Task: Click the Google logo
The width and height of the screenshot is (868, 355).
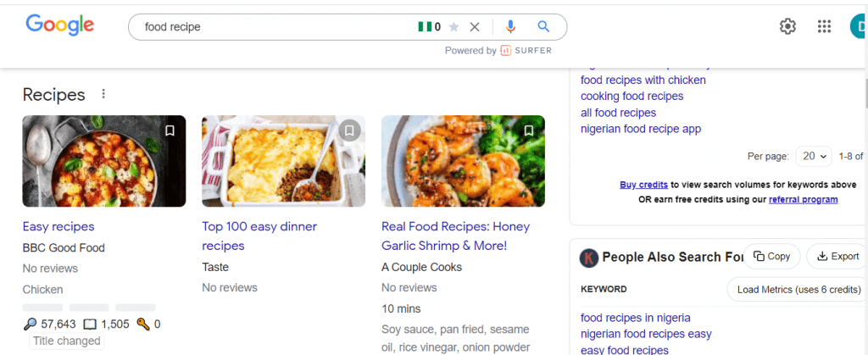Action: (x=60, y=25)
